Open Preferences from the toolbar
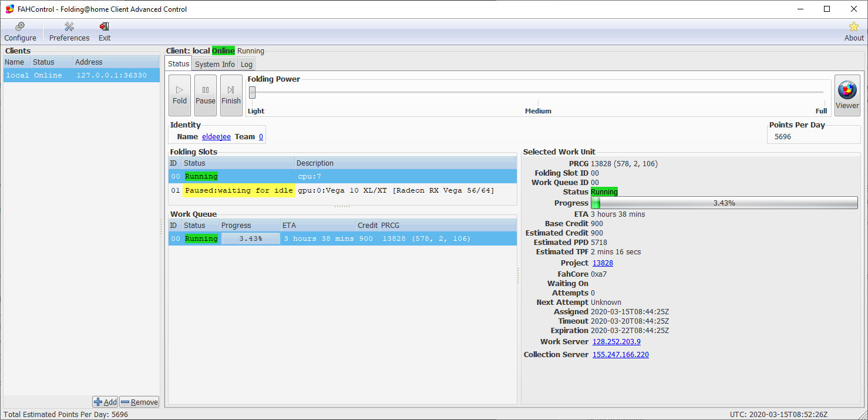The width and height of the screenshot is (868, 420). point(69,32)
